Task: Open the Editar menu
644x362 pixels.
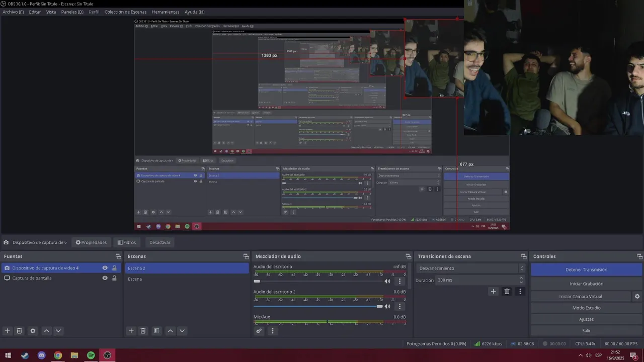Action: [35, 12]
